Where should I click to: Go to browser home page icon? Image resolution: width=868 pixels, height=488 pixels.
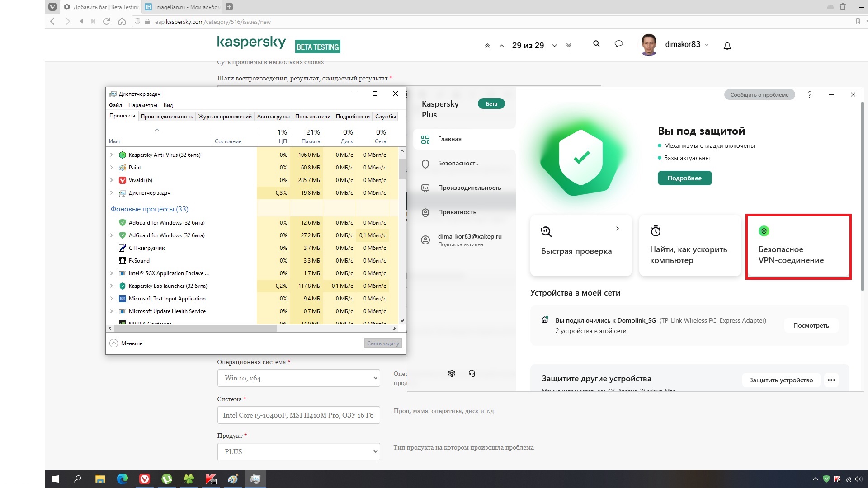click(122, 21)
